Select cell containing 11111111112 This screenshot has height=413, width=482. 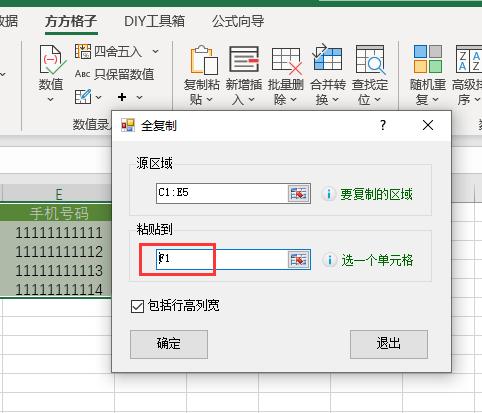57,251
